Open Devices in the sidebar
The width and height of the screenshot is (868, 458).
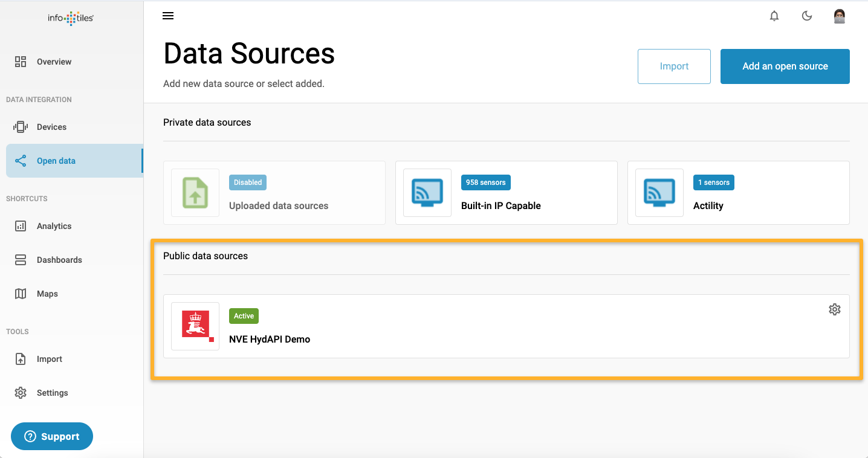click(51, 127)
